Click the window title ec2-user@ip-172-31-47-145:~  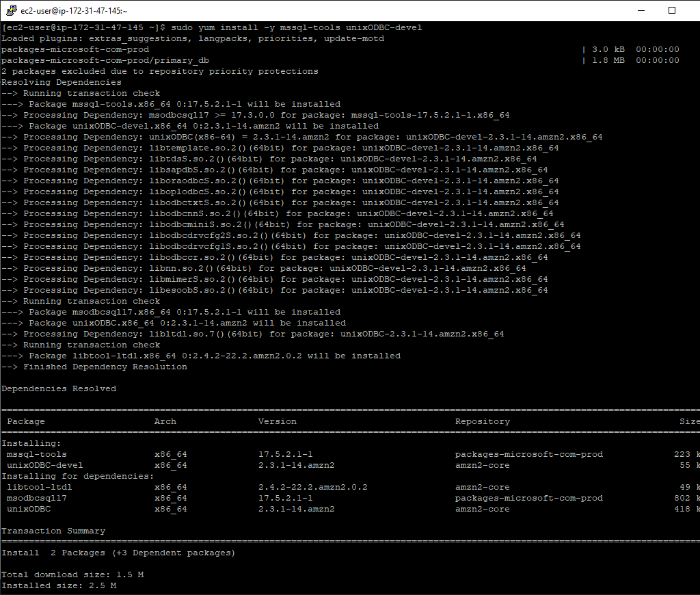click(74, 11)
